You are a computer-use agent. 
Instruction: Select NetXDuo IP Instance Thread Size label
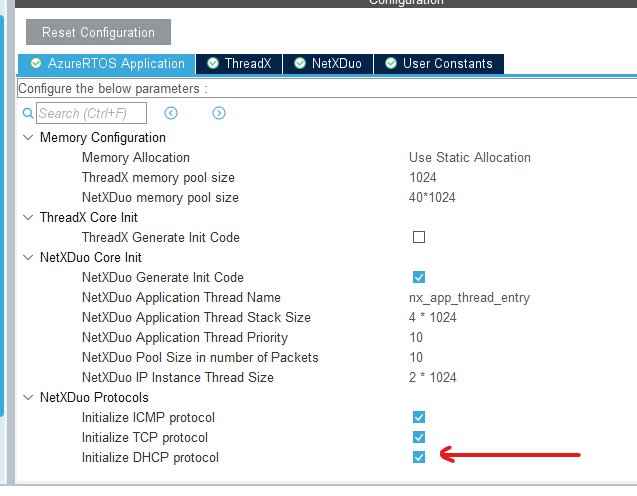[178, 377]
